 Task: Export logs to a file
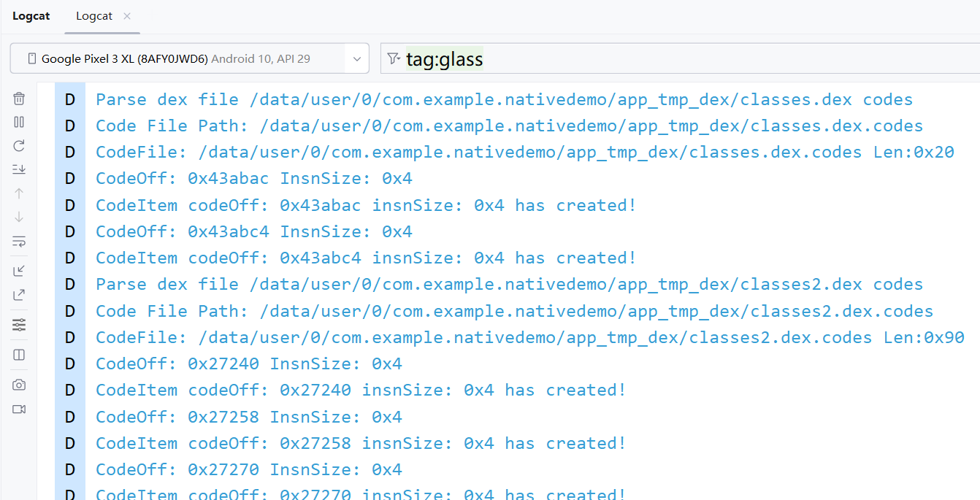coord(19,295)
